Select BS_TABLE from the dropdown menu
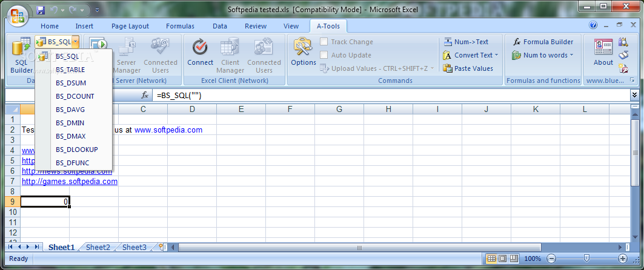The height and width of the screenshot is (270, 644). pyautogui.click(x=73, y=70)
